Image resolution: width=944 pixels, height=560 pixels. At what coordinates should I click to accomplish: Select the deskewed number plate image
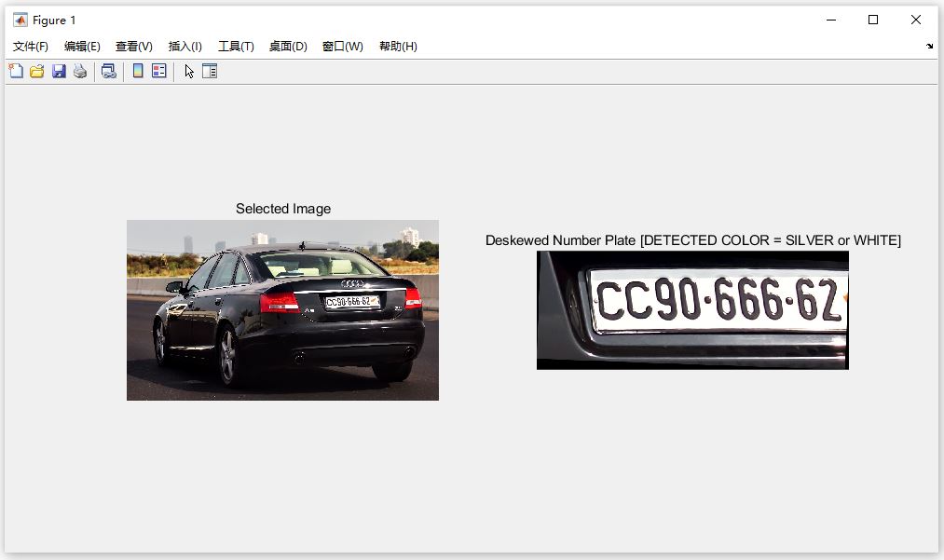pyautogui.click(x=692, y=310)
